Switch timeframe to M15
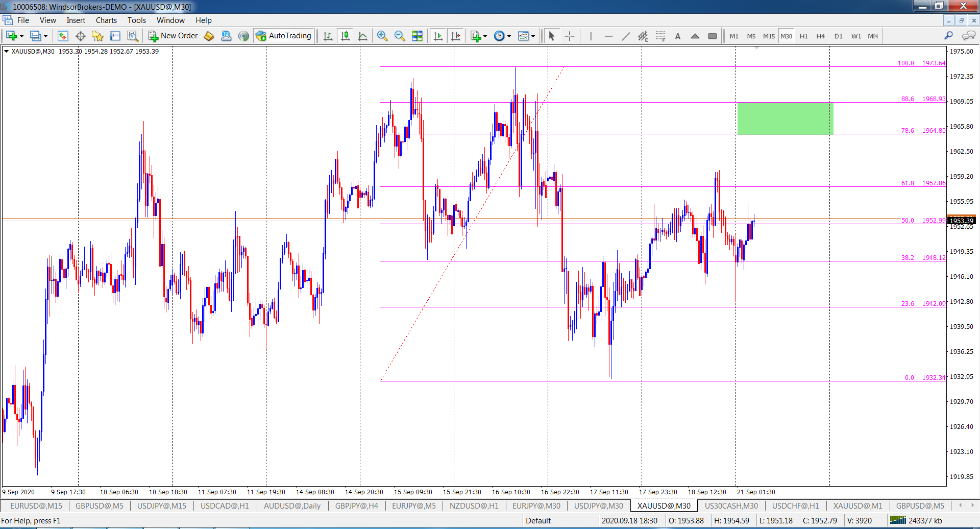The image size is (980, 529). pos(769,36)
